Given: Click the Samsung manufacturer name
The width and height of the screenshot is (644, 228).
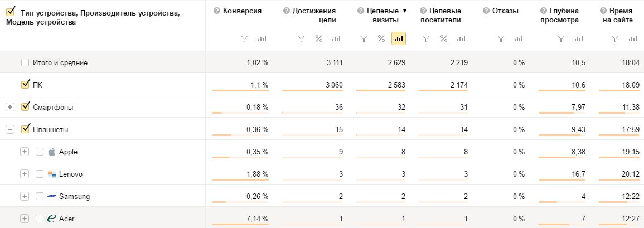Looking at the screenshot, I should tap(74, 196).
